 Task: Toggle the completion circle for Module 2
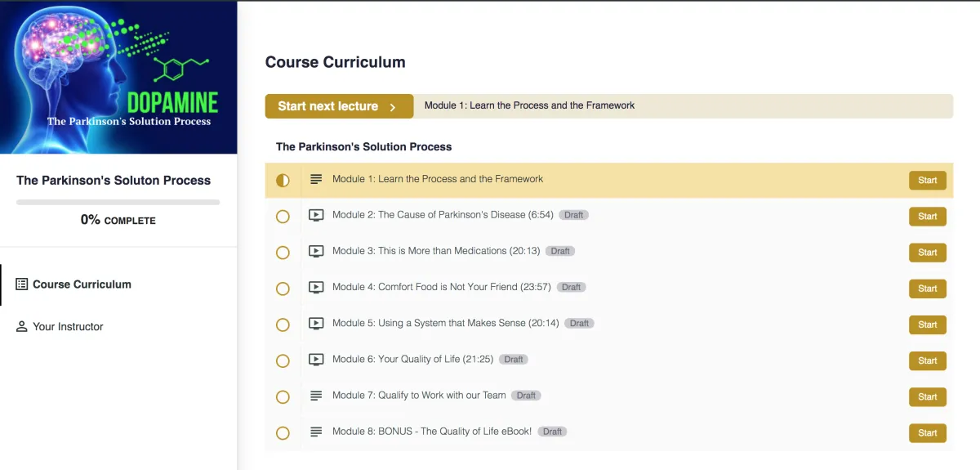[x=283, y=217]
